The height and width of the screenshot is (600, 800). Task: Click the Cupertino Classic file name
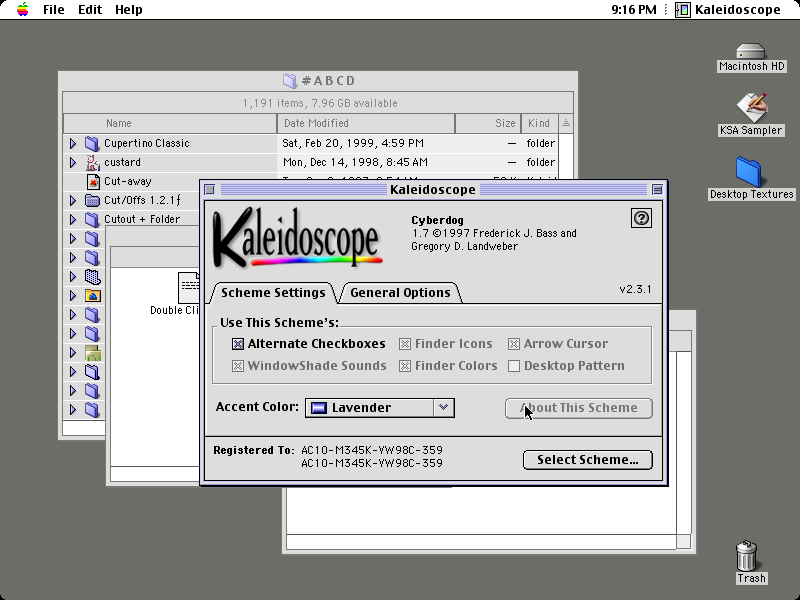coord(147,143)
